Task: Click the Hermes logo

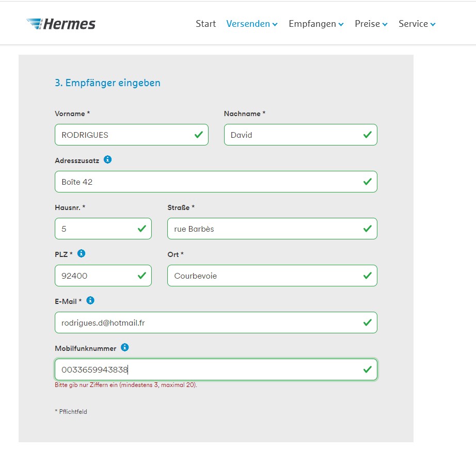Action: point(61,24)
